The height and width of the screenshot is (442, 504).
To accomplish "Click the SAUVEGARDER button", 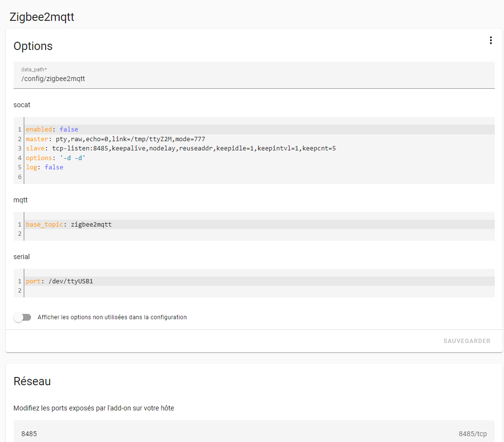I will click(x=467, y=341).
